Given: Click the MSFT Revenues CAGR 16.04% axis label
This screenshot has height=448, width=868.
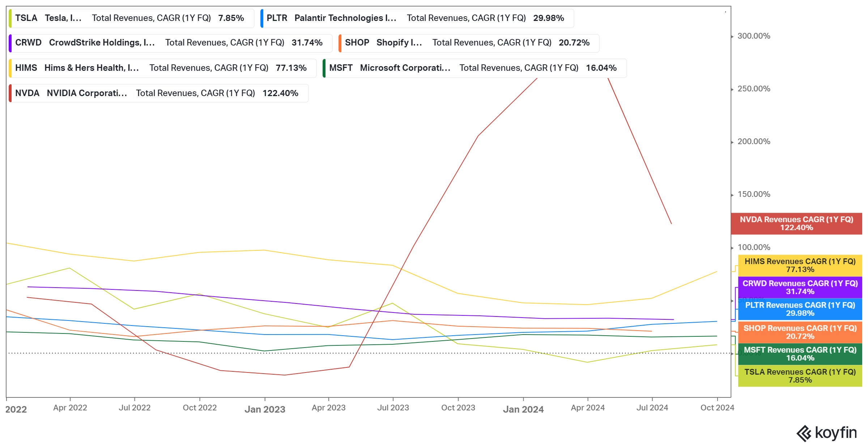Looking at the screenshot, I should click(x=800, y=354).
